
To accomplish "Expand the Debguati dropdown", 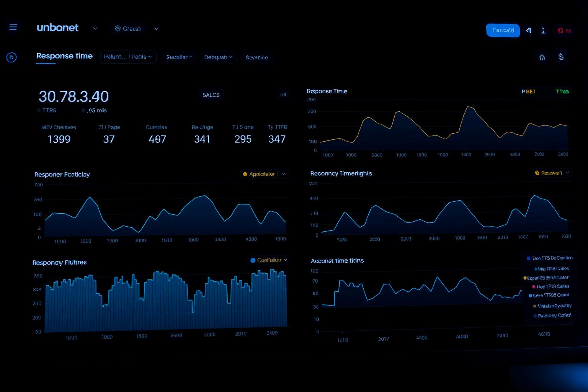I will click(x=218, y=57).
